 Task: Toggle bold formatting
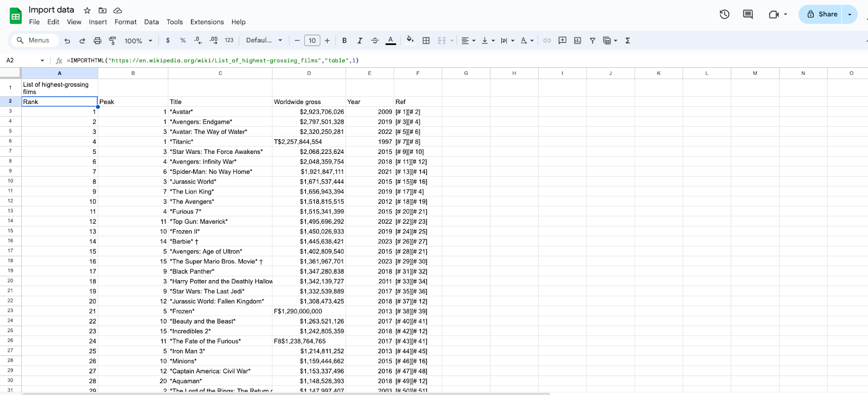coord(344,41)
